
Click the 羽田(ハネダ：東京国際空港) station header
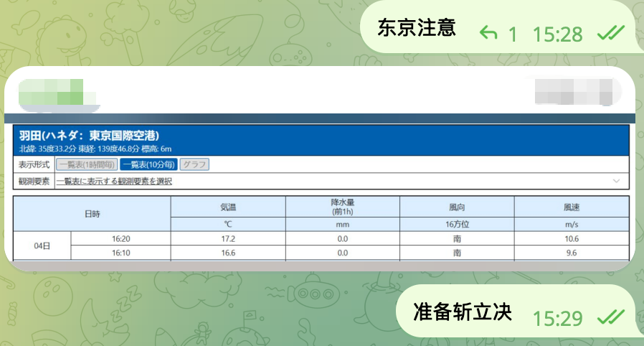coord(89,135)
